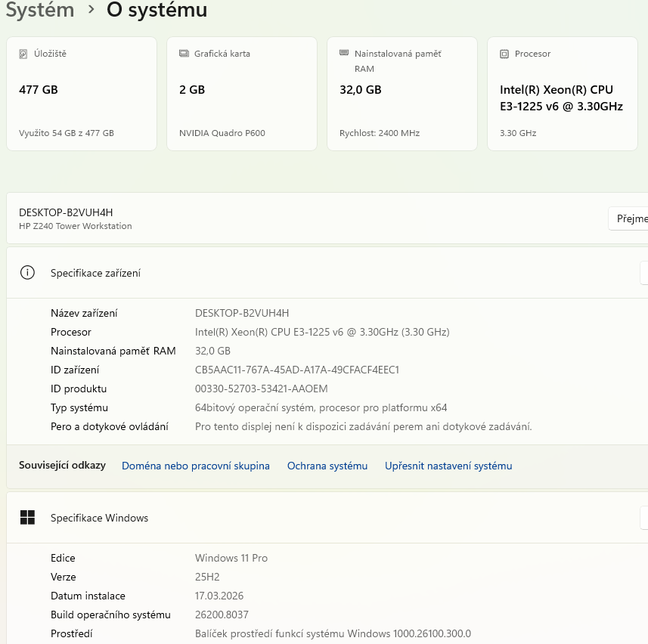Click the info icon beside Specifikace zařízení
The image size is (648, 644).
coord(28,273)
